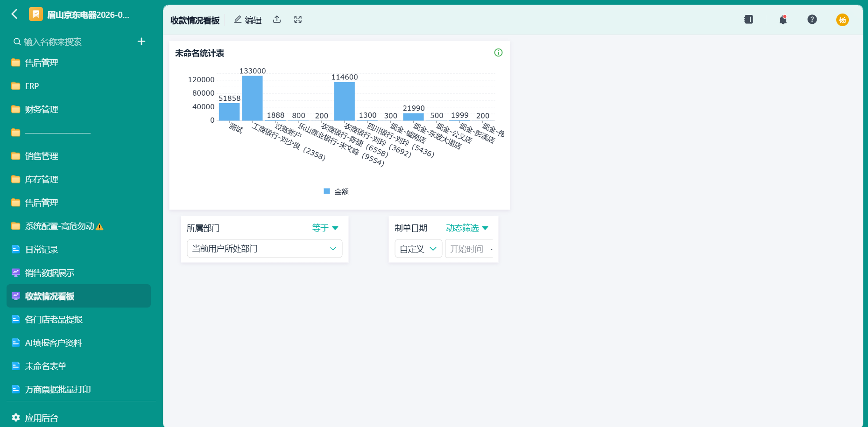Viewport: 868px width, 427px height.
Task: Click the back arrow icon
Action: click(x=14, y=14)
